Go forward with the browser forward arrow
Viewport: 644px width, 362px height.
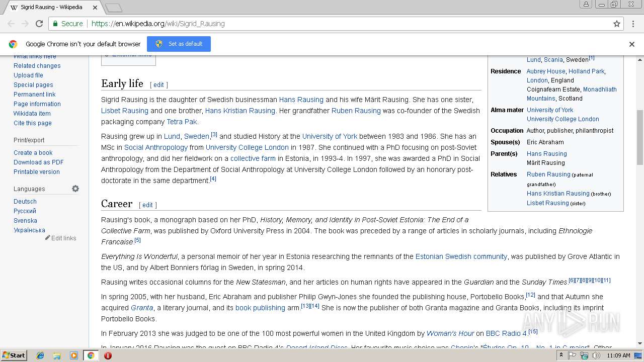25,24
